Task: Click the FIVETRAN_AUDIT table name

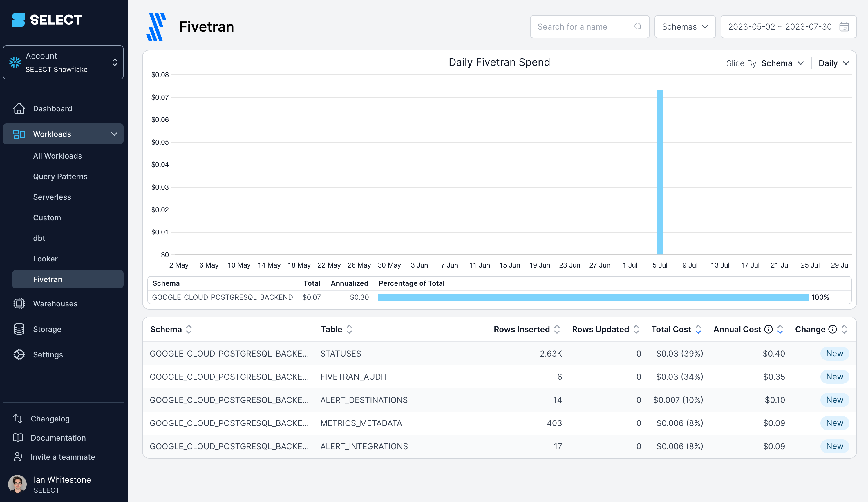Action: pos(354,377)
